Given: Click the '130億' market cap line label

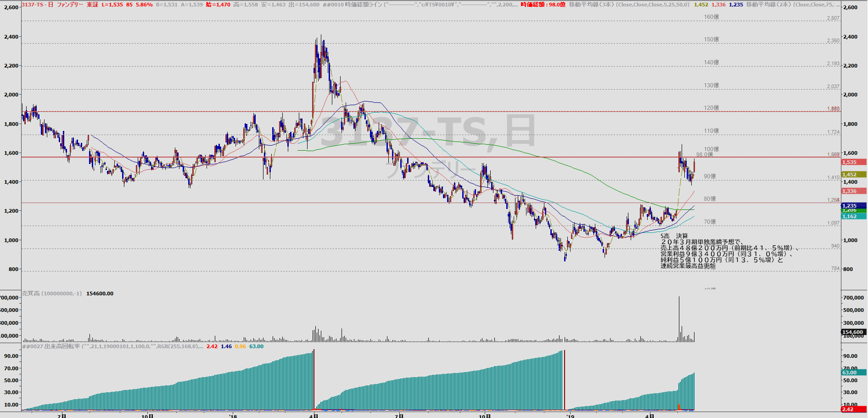Looking at the screenshot, I should 711,85.
